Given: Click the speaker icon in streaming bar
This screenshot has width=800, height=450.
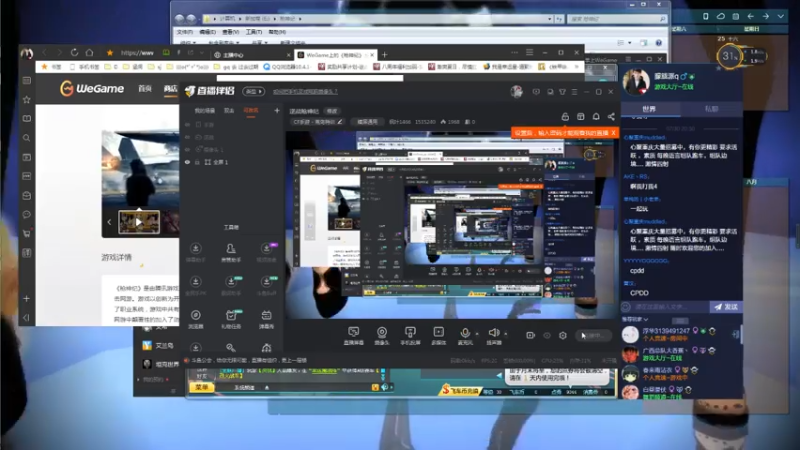Looking at the screenshot, I should pos(493,335).
